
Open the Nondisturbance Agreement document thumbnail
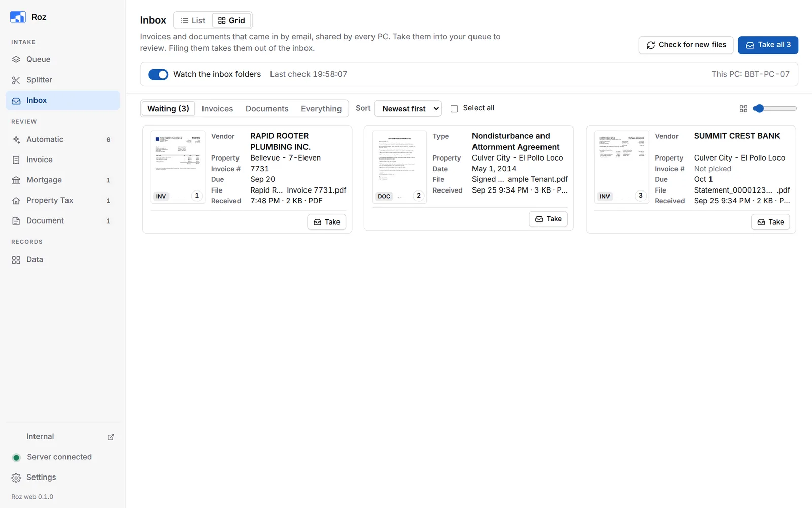(x=399, y=167)
